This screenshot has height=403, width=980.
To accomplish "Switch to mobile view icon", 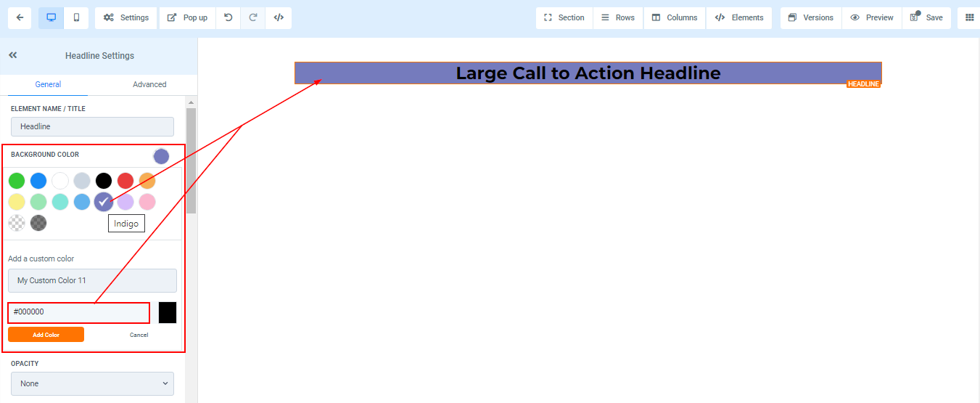I will click(x=76, y=17).
